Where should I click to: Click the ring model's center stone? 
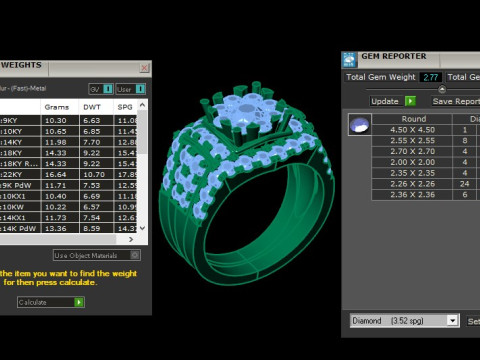[x=246, y=109]
